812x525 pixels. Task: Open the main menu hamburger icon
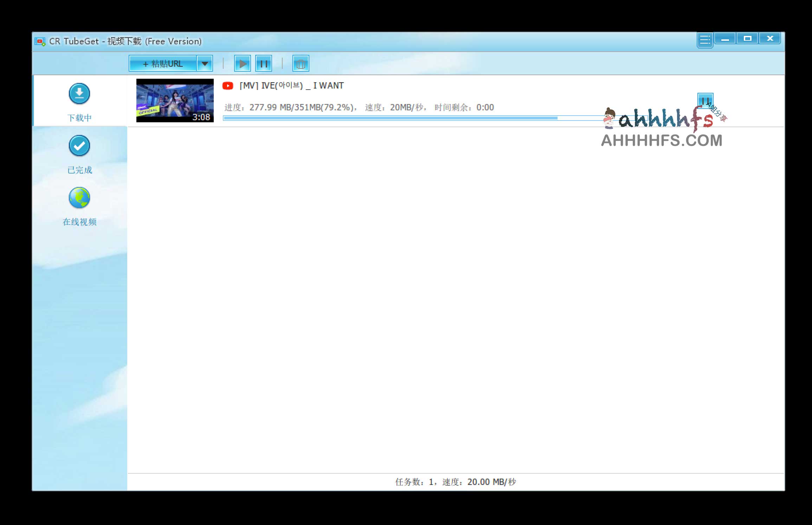705,40
